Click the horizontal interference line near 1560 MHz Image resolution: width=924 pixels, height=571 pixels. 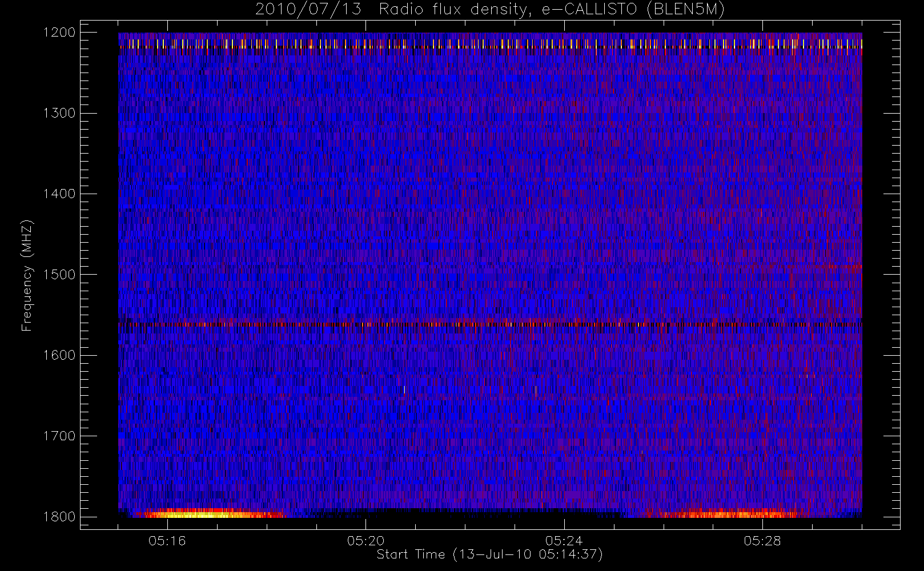tap(490, 324)
